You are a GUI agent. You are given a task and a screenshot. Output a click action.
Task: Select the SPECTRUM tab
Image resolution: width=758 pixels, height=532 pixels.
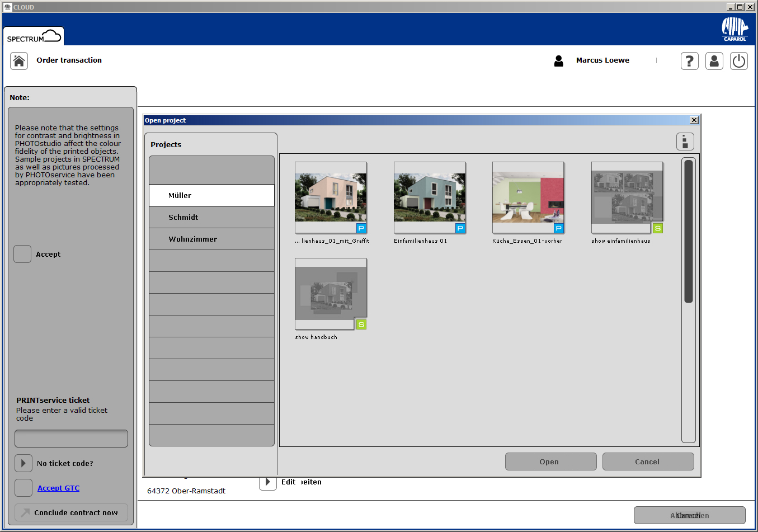click(x=34, y=36)
